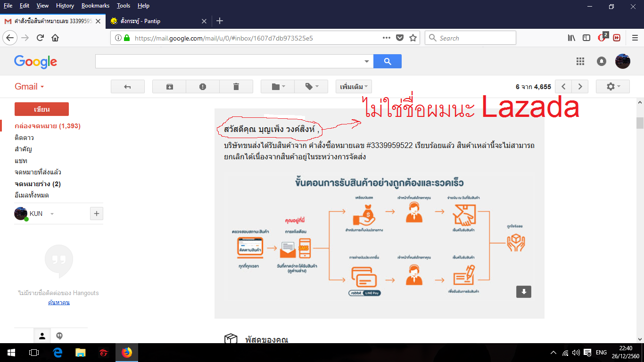This screenshot has height=362, width=644.
Task: Launch Microsoft Edge from the taskbar
Action: (x=58, y=353)
